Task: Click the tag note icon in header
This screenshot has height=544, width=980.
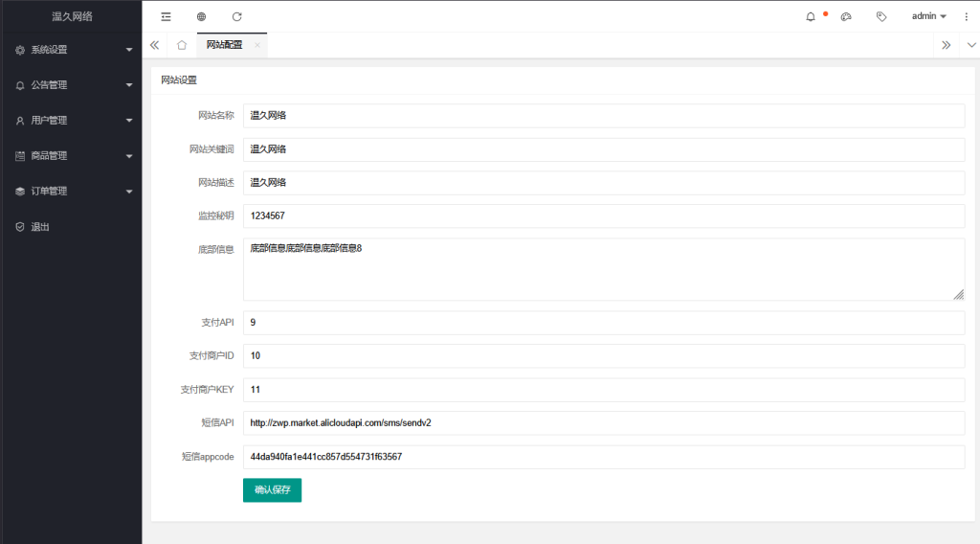Action: (881, 16)
